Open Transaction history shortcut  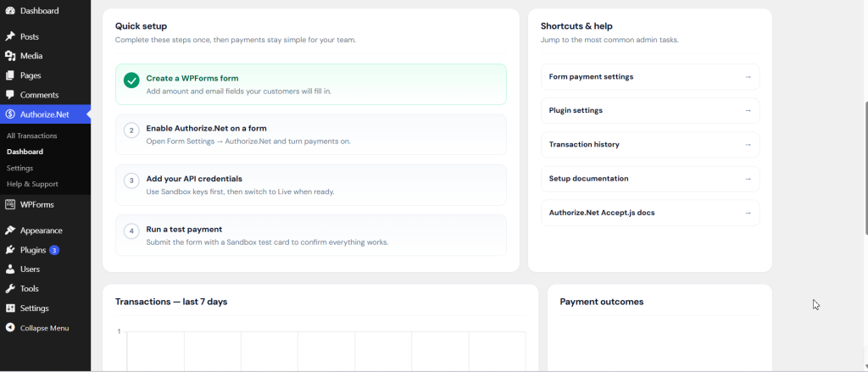pyautogui.click(x=650, y=145)
